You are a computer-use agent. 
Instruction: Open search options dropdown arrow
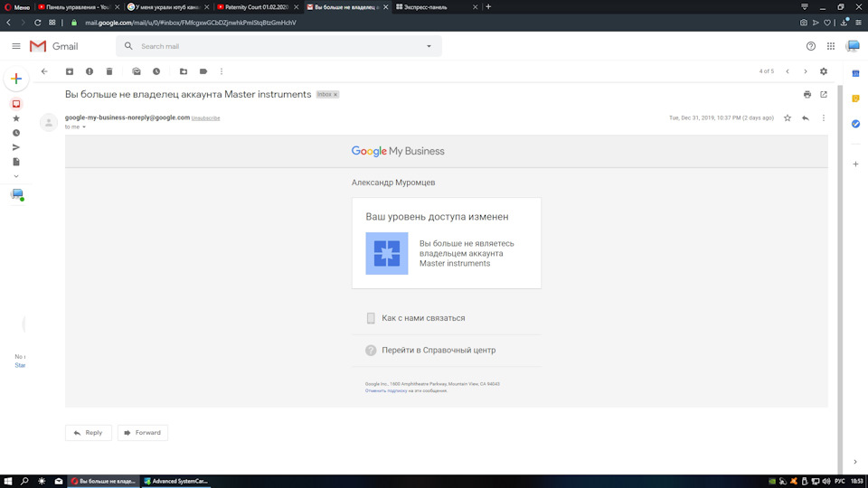pos(429,46)
